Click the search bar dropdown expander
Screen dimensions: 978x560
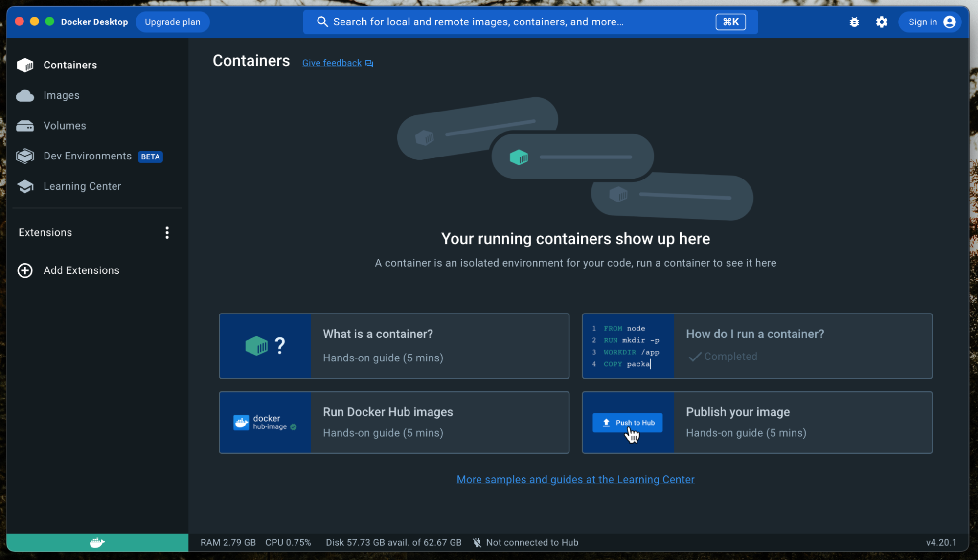tap(731, 21)
